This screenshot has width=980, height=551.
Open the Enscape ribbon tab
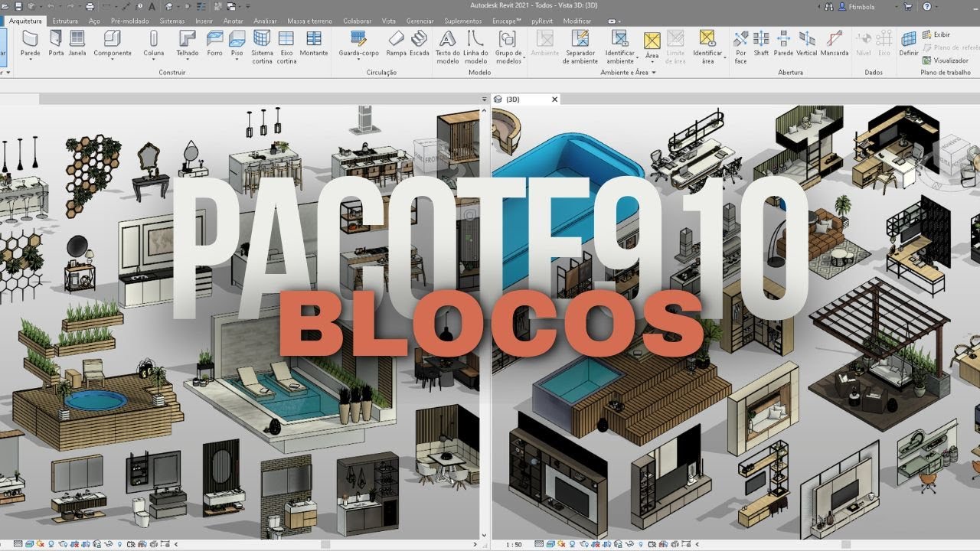tap(505, 21)
